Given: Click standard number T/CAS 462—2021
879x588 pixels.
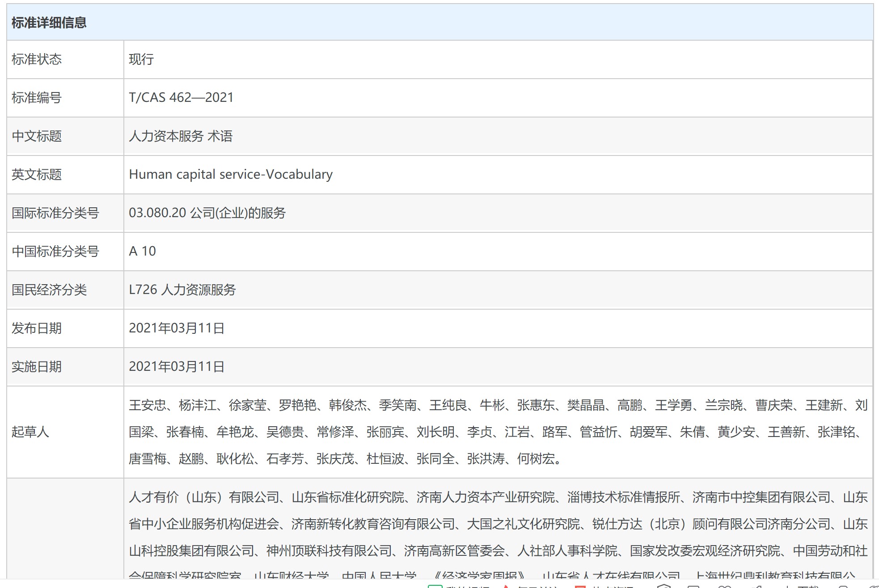Looking at the screenshot, I should (x=181, y=97).
